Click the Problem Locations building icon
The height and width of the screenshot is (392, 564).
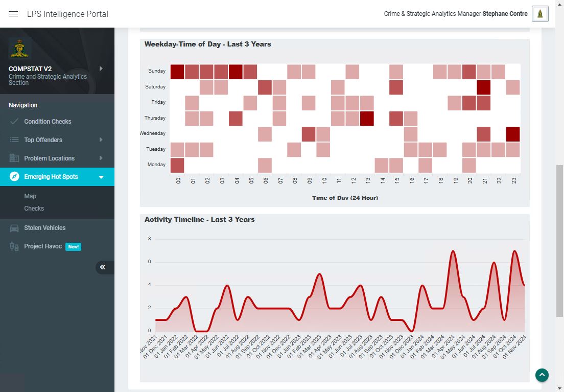tap(14, 158)
